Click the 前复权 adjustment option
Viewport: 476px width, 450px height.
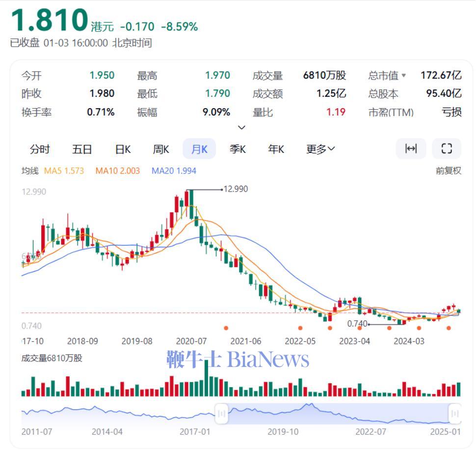coord(449,171)
